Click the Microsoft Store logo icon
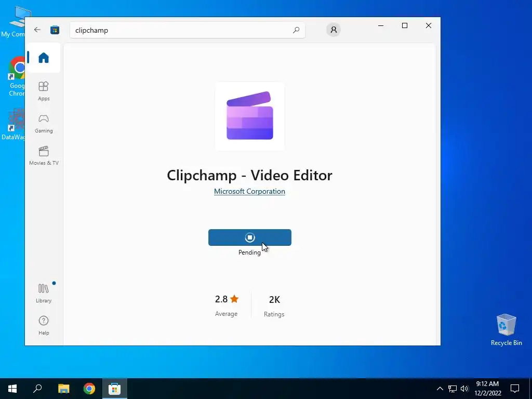The image size is (532, 399). click(x=55, y=30)
